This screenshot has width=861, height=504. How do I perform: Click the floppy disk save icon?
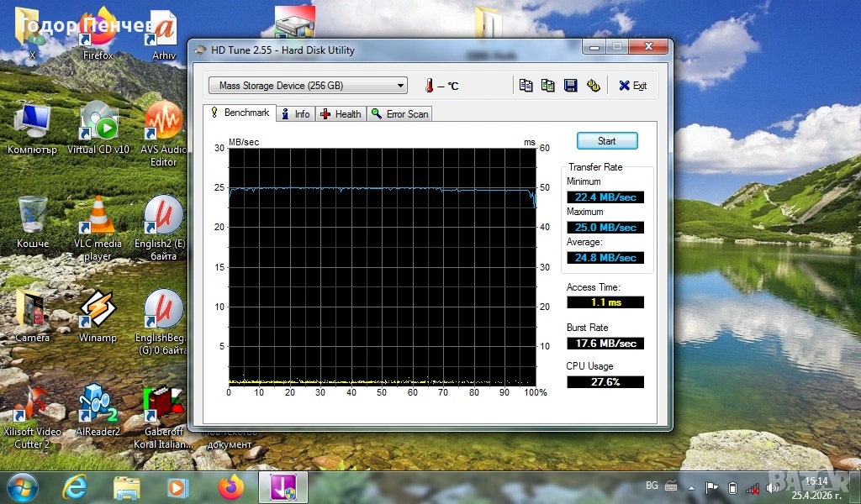[x=570, y=86]
